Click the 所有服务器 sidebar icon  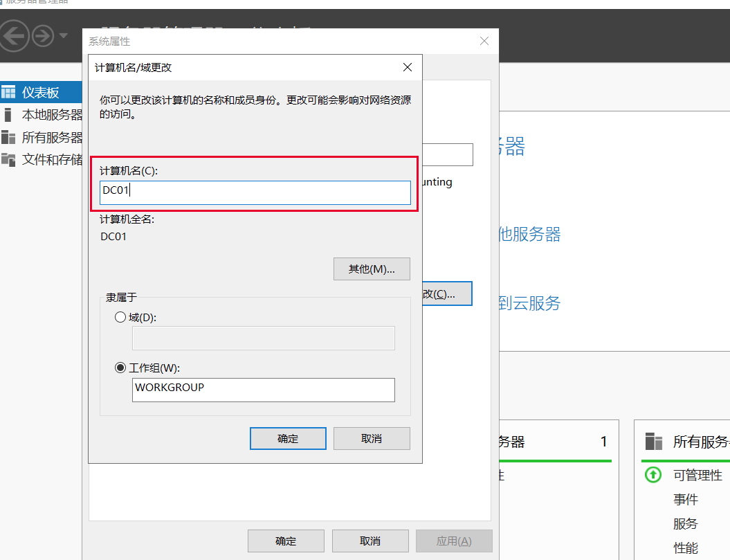click(8, 137)
